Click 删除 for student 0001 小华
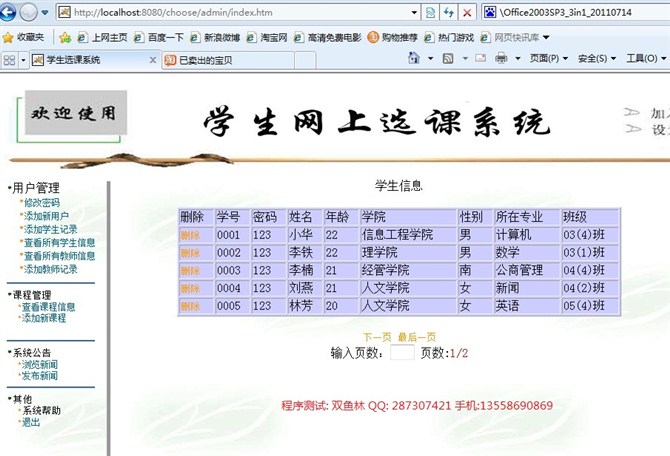The image size is (670, 456). (x=190, y=235)
